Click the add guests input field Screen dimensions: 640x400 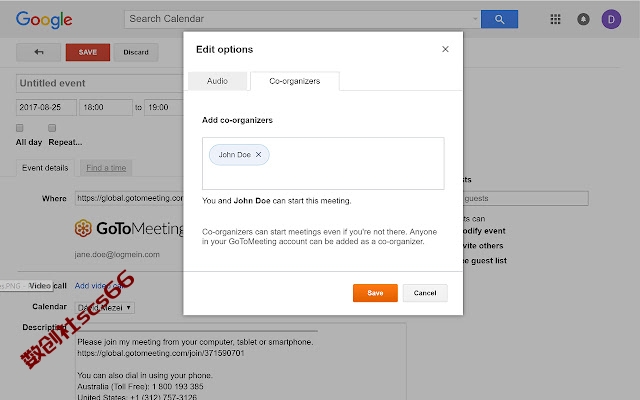coord(526,198)
